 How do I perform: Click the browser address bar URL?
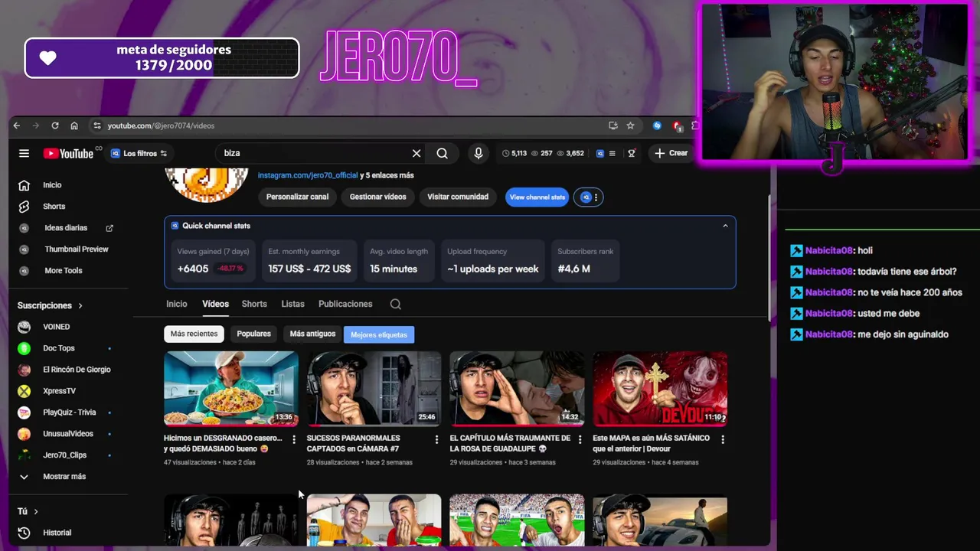(x=161, y=126)
